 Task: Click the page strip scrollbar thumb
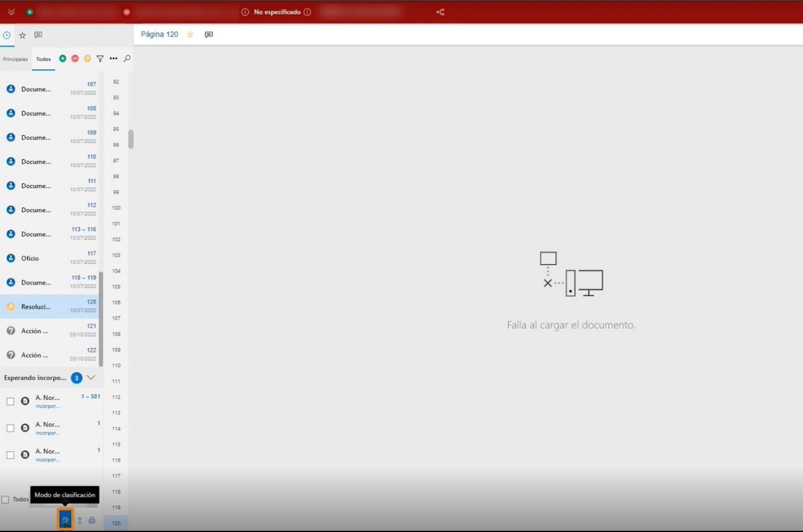(x=131, y=139)
